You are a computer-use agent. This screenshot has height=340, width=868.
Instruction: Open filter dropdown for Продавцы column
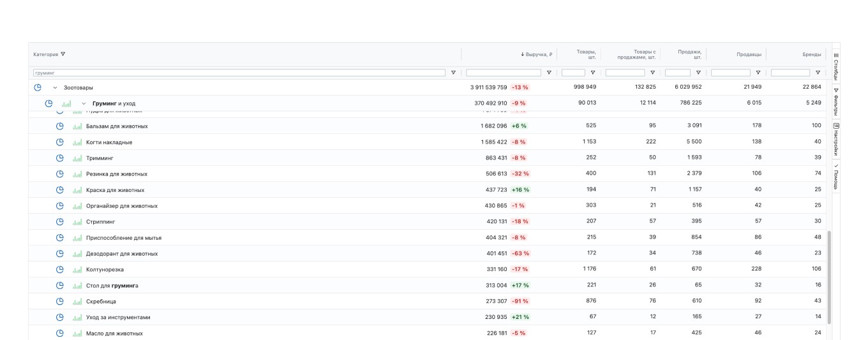[x=758, y=73]
